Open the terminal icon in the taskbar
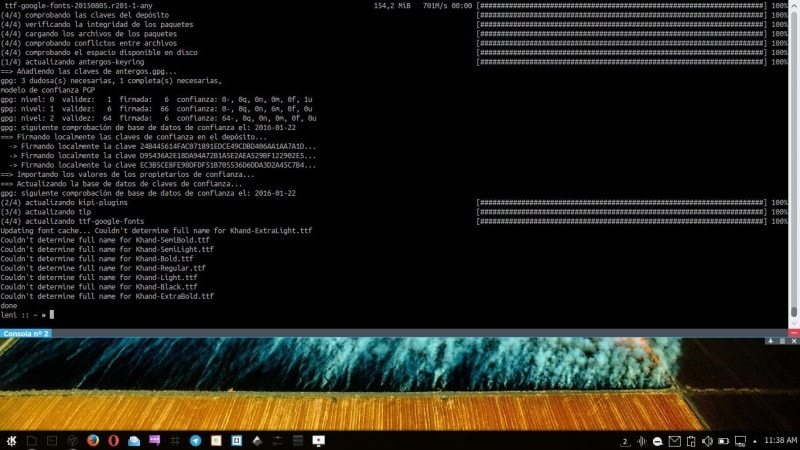The width and height of the screenshot is (800, 450). pyautogui.click(x=52, y=441)
